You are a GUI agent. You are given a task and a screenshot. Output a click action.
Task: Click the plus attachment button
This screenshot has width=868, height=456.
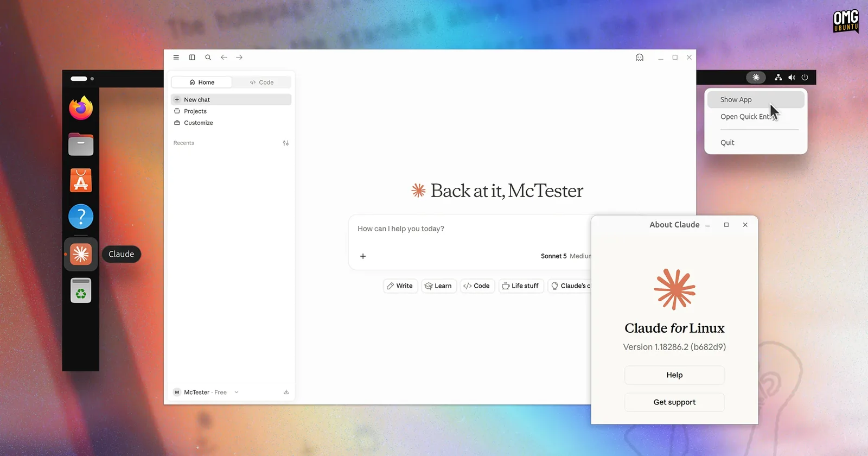pos(363,256)
